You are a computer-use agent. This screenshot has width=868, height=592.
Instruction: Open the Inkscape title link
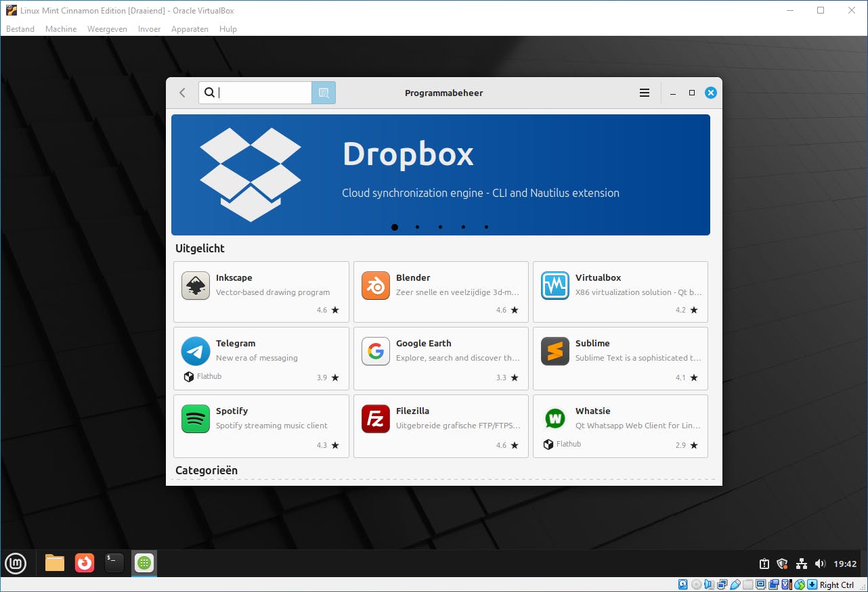[x=234, y=278]
